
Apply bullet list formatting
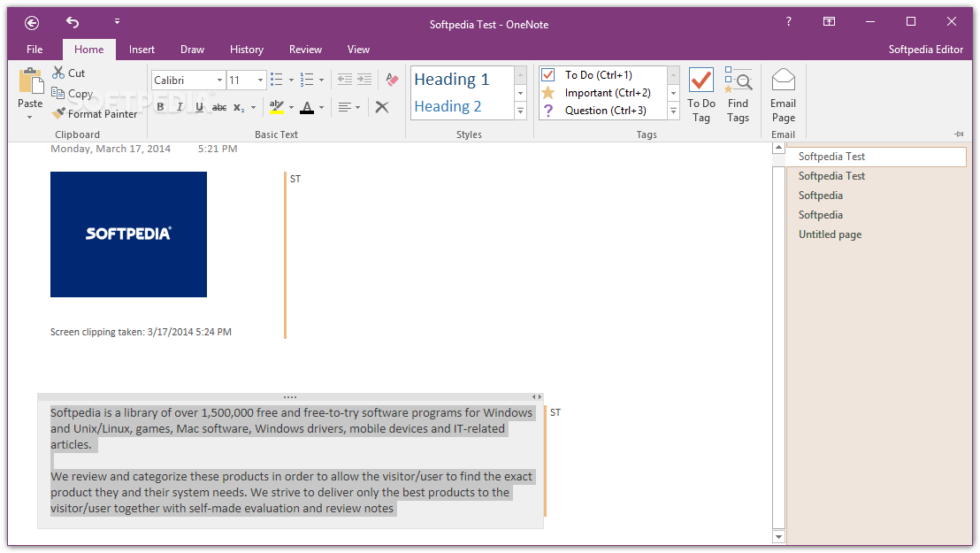point(276,80)
